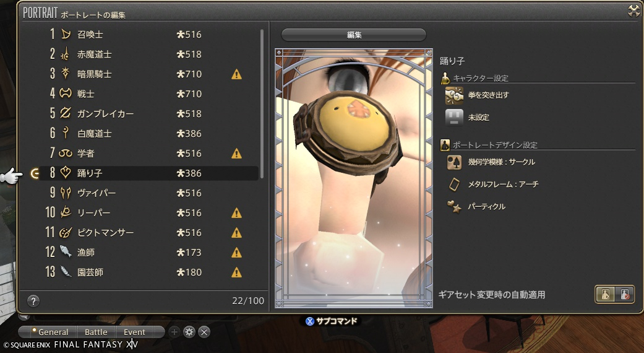Click the パーティクル accent icon

click(454, 207)
